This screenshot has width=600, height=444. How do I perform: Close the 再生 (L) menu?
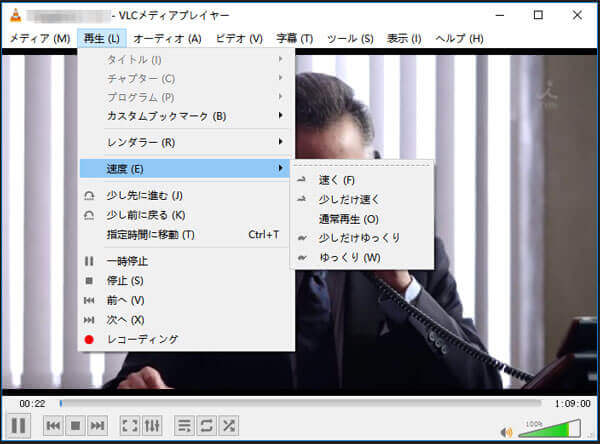click(102, 39)
